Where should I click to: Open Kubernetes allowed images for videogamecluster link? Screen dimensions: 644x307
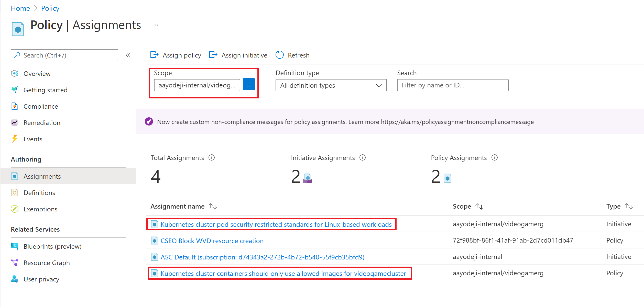[283, 273]
